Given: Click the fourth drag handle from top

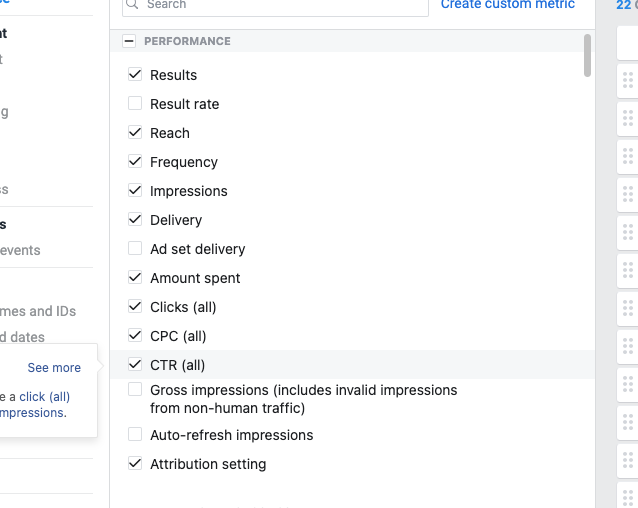Looking at the screenshot, I should point(628,193).
